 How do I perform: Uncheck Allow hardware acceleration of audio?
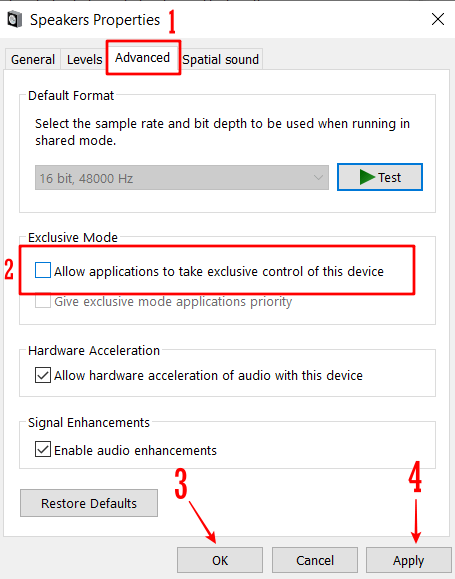click(43, 375)
